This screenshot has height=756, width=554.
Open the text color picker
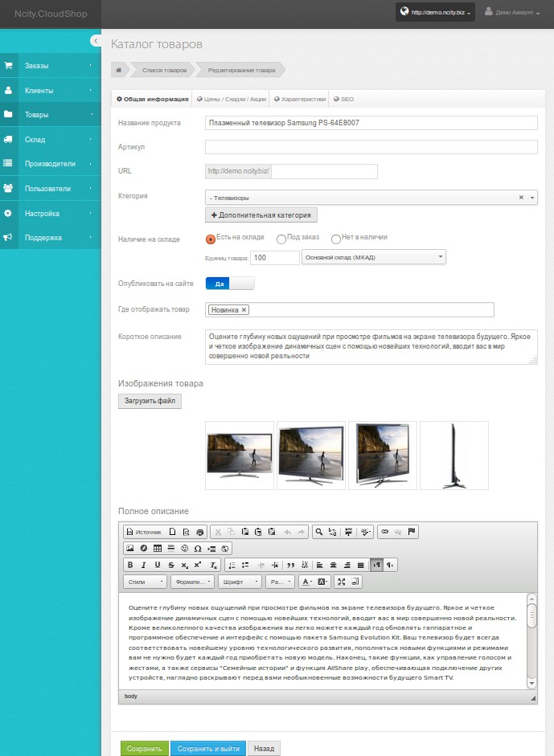307,582
